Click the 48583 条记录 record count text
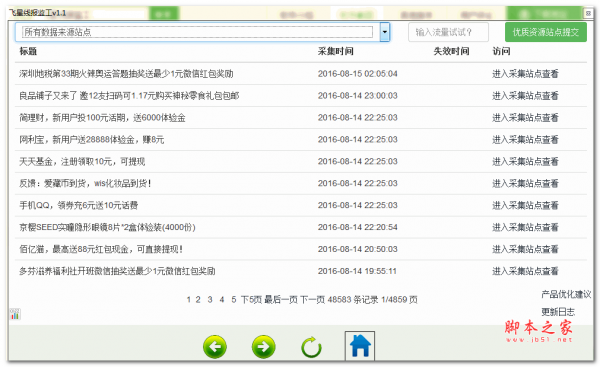 point(353,300)
